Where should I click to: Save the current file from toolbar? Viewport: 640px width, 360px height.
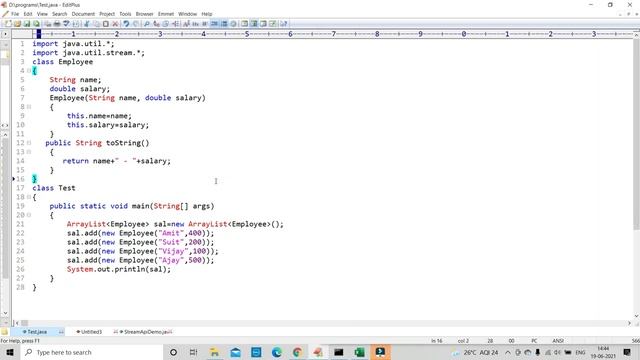click(x=27, y=24)
